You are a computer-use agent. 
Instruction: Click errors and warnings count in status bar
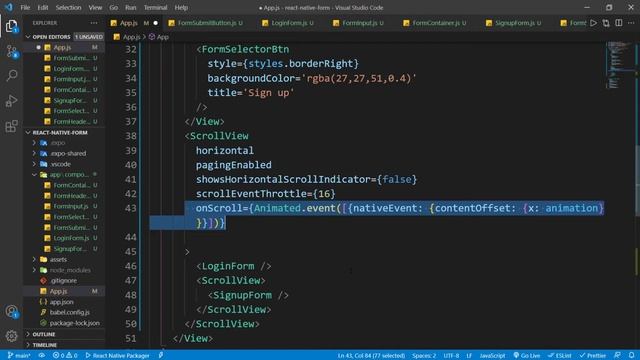click(65, 356)
